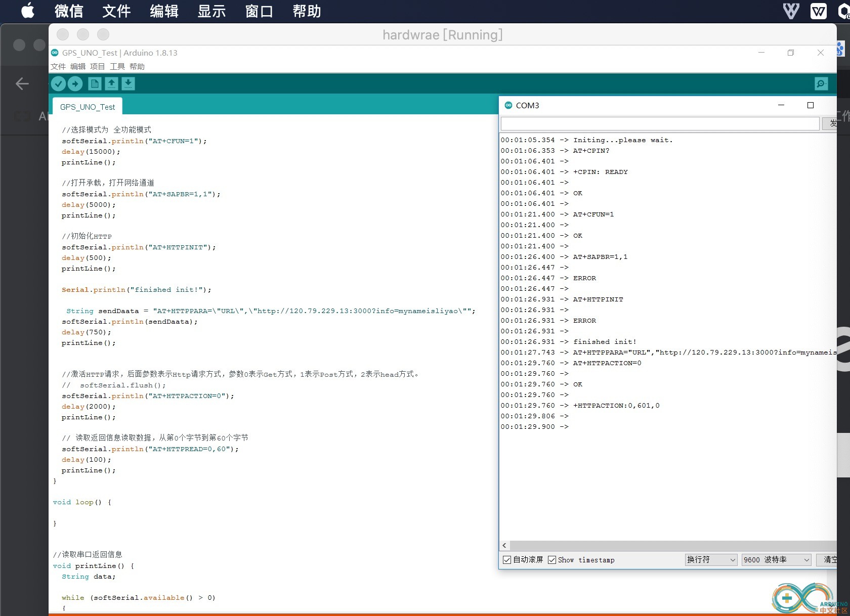Click the Arduino icon in COM3 title bar
Image resolution: width=850 pixels, height=616 pixels.
[508, 105]
